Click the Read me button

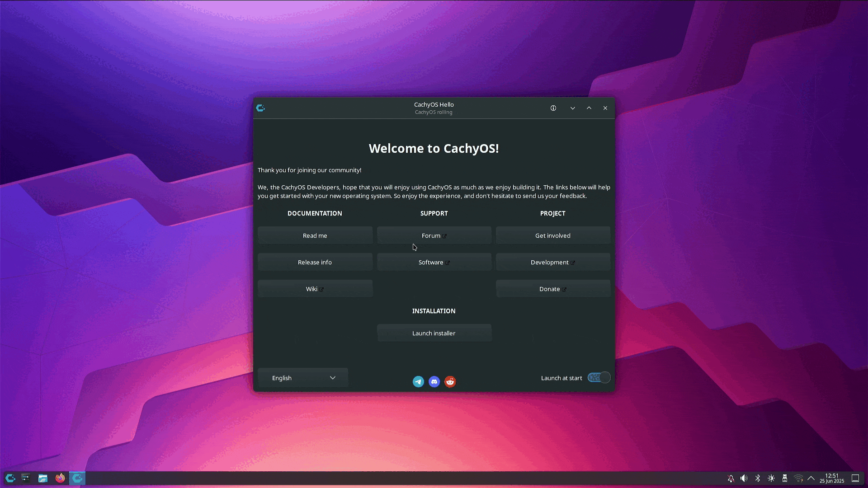[x=315, y=235]
